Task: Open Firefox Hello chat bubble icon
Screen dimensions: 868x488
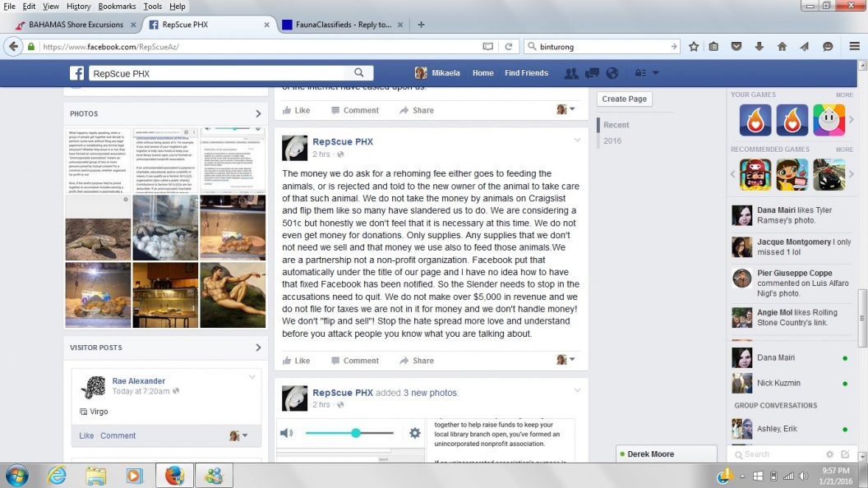Action: coord(828,47)
